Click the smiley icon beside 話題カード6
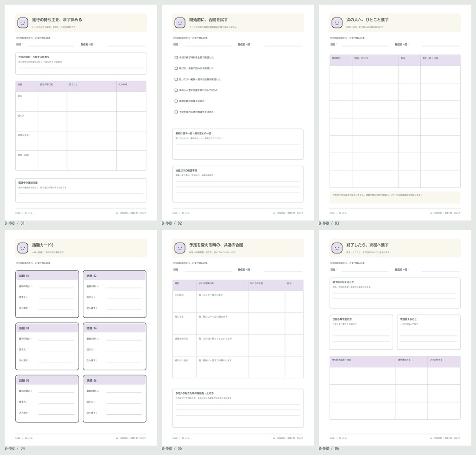Screen dimensions: 476x455 click(23, 248)
